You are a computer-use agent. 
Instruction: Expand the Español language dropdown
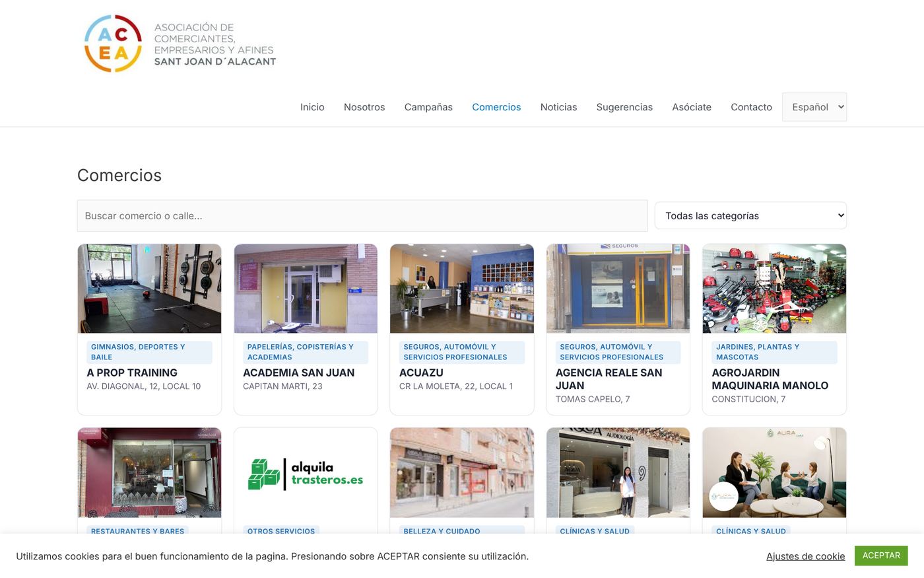[x=814, y=107]
